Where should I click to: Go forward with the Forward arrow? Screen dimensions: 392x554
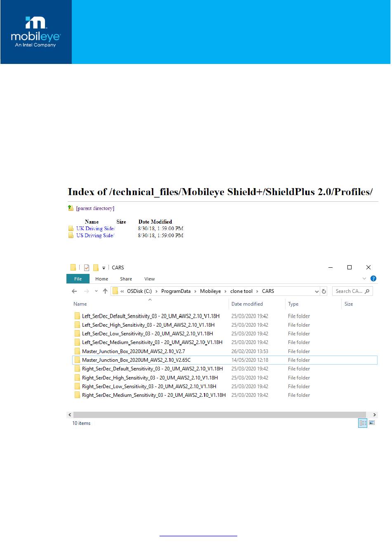(x=86, y=291)
